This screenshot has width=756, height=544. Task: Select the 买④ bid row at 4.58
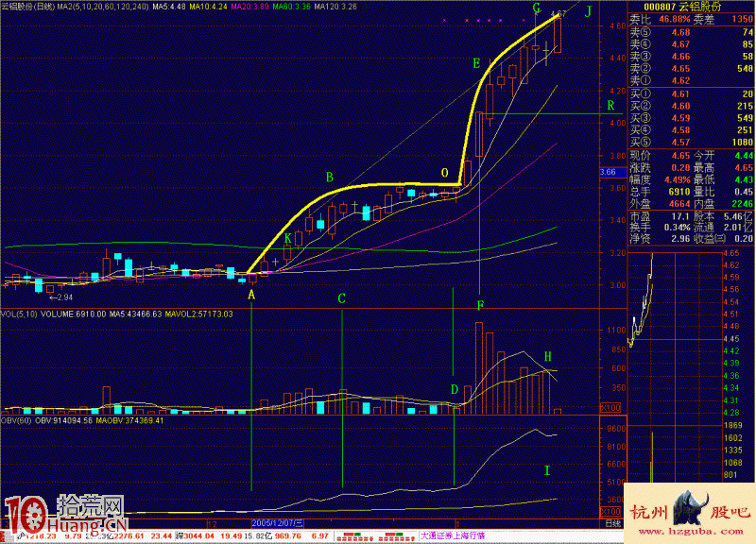(x=692, y=130)
